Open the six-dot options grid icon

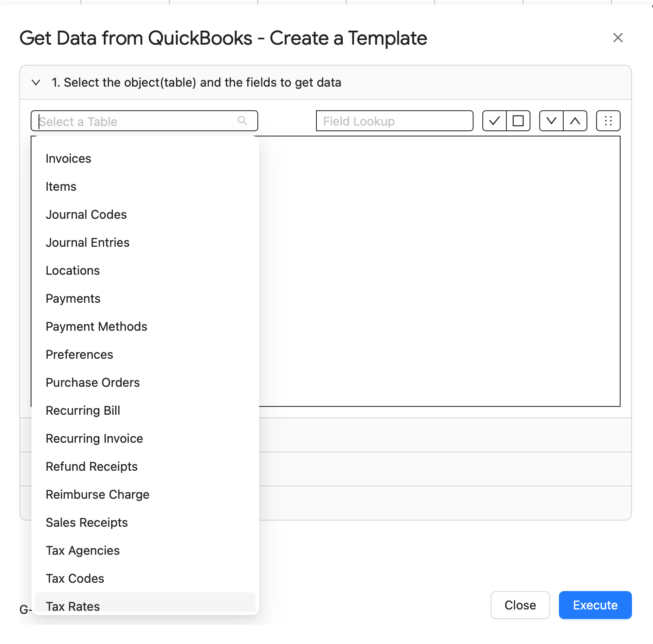[x=608, y=121]
